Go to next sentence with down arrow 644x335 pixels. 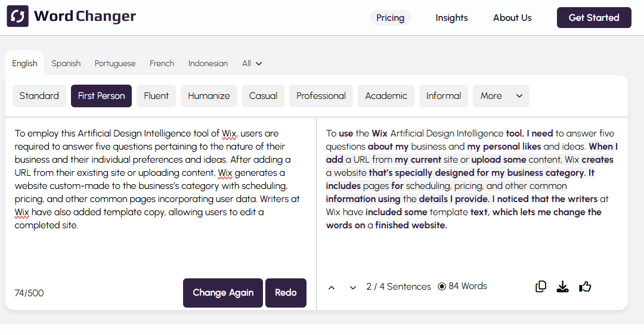pos(353,287)
